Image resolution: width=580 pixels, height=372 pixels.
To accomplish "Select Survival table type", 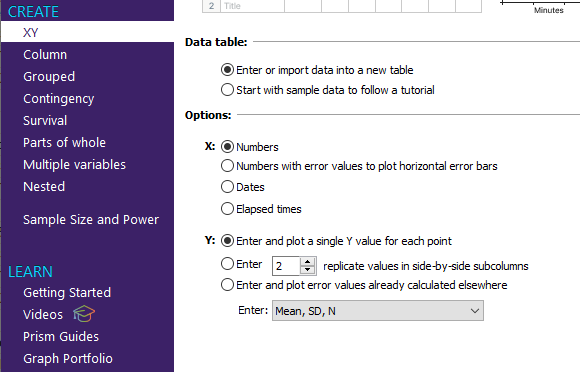I will tap(45, 121).
